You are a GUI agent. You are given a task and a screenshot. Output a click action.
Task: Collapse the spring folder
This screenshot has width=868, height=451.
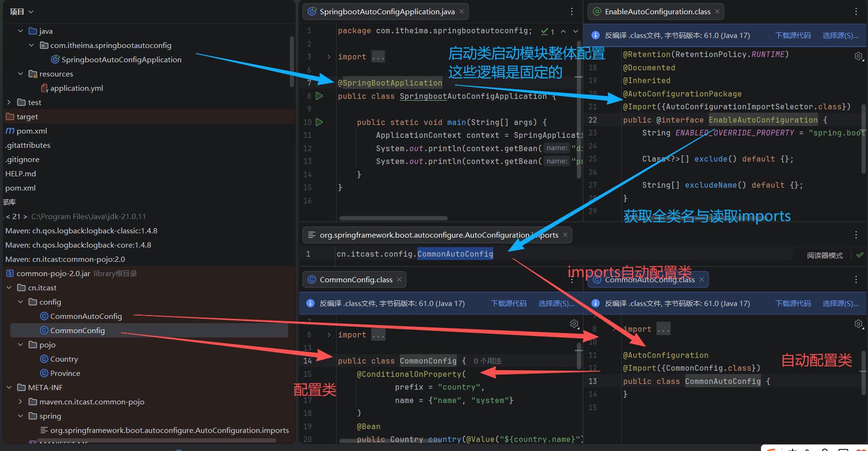pos(20,416)
